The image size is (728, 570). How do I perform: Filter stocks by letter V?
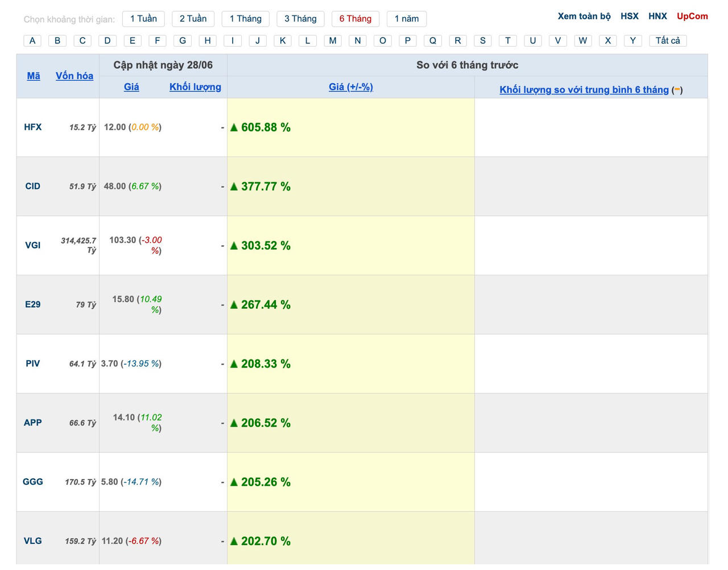[x=558, y=40]
